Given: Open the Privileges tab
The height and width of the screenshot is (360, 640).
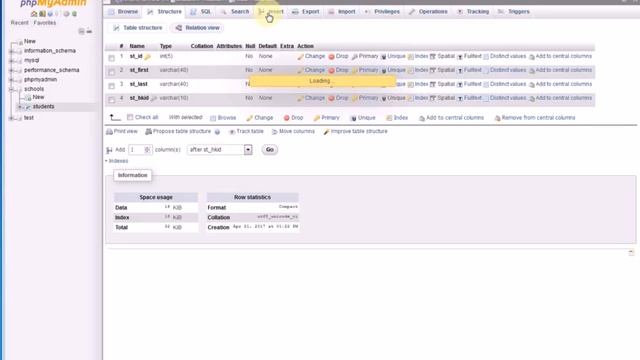Looking at the screenshot, I should [x=382, y=11].
